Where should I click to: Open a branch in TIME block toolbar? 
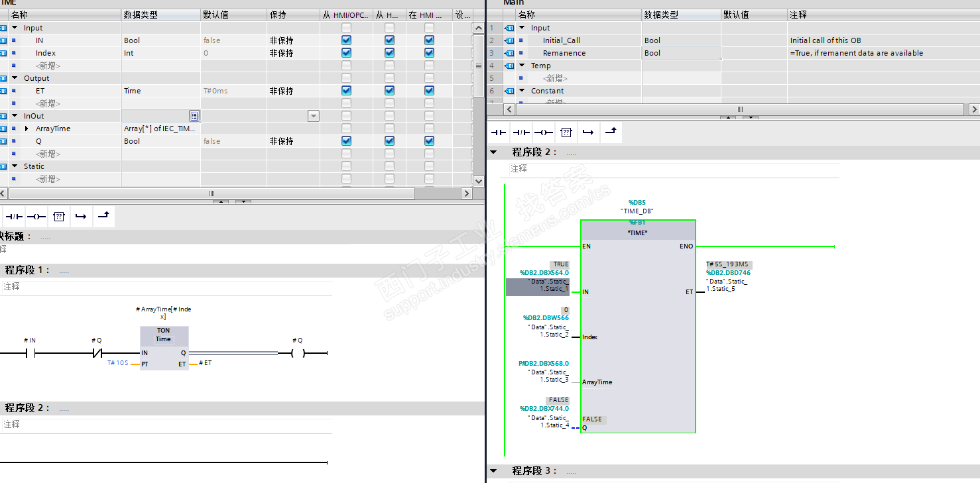[81, 217]
